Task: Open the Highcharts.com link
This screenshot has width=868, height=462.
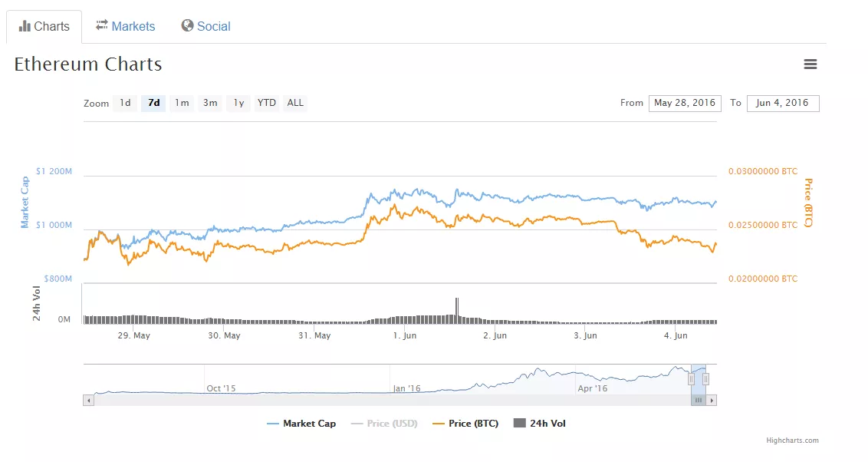Action: pyautogui.click(x=794, y=440)
